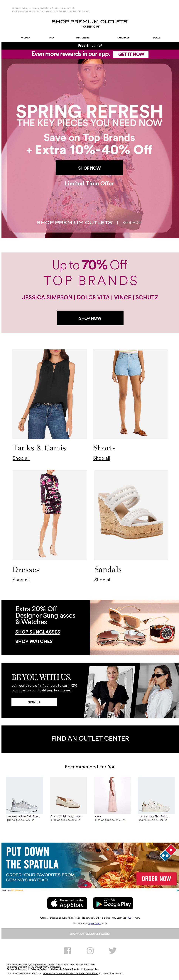Tap the Download on the App Store badge
Viewport: 179px width, 980px height.
tap(67, 903)
